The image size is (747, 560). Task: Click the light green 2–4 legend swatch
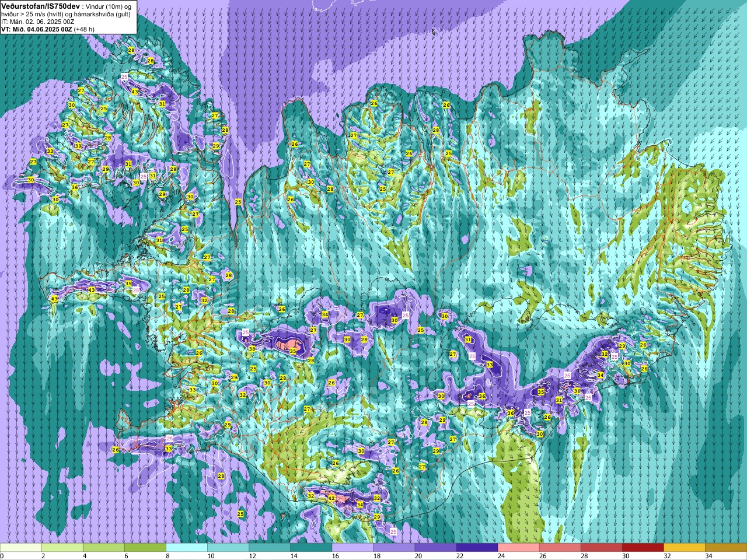[x=62, y=548]
